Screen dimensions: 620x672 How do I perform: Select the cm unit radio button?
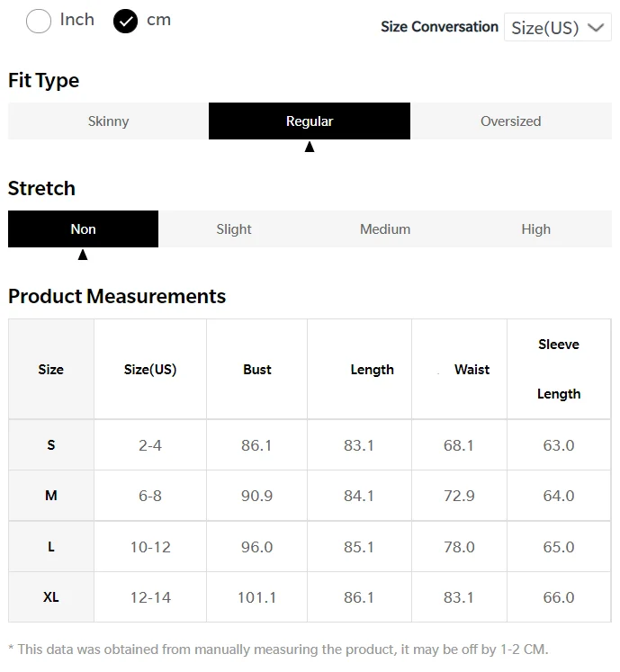125,21
